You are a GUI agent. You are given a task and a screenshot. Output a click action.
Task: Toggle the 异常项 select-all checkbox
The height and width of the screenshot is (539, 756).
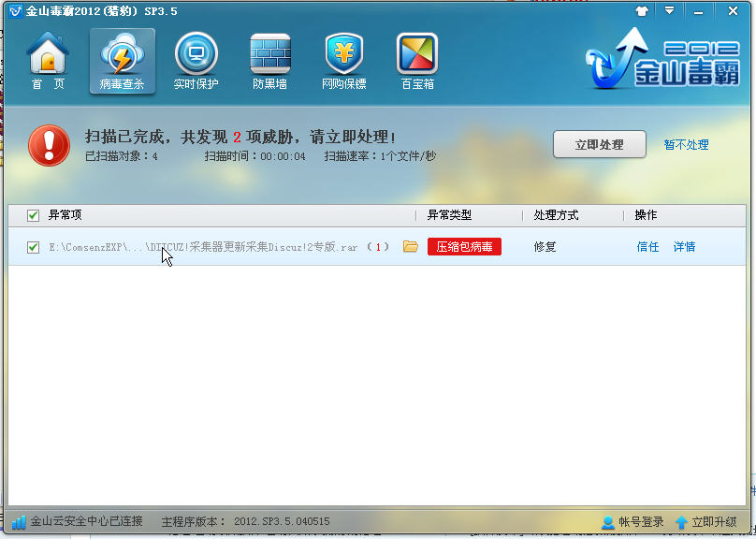click(x=33, y=215)
